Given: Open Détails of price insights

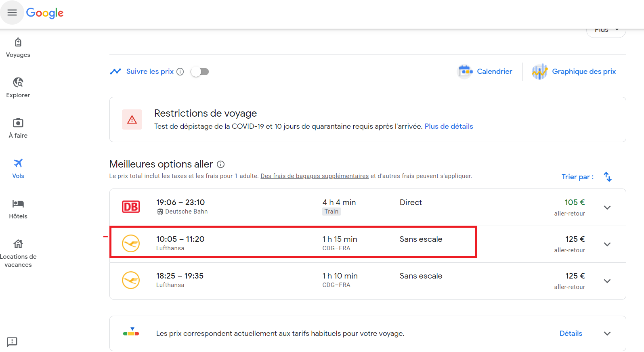Looking at the screenshot, I should click(x=571, y=333).
